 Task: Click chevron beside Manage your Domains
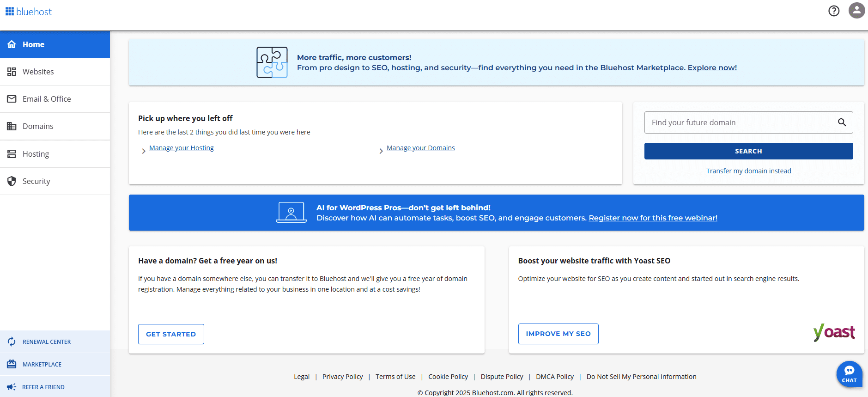[x=381, y=151]
